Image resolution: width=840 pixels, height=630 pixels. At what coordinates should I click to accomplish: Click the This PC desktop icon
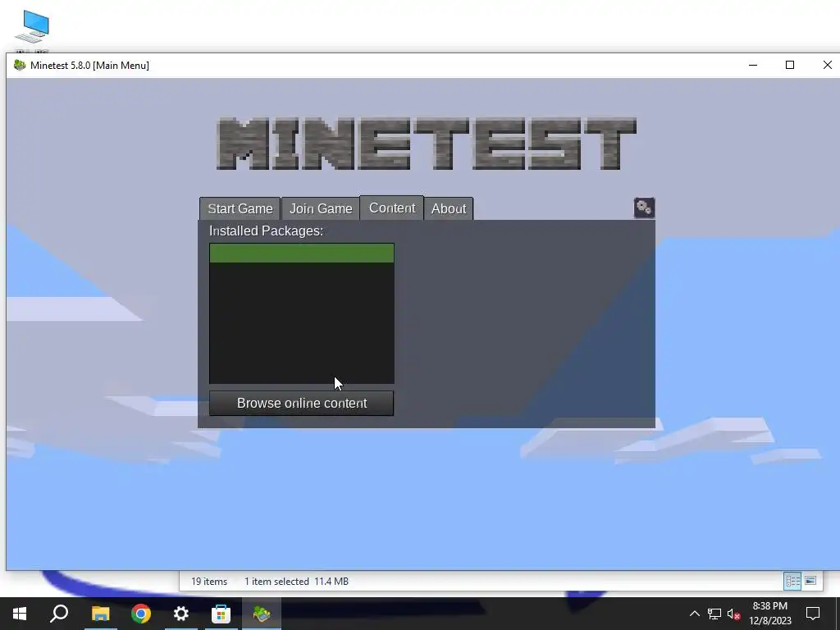[32, 30]
